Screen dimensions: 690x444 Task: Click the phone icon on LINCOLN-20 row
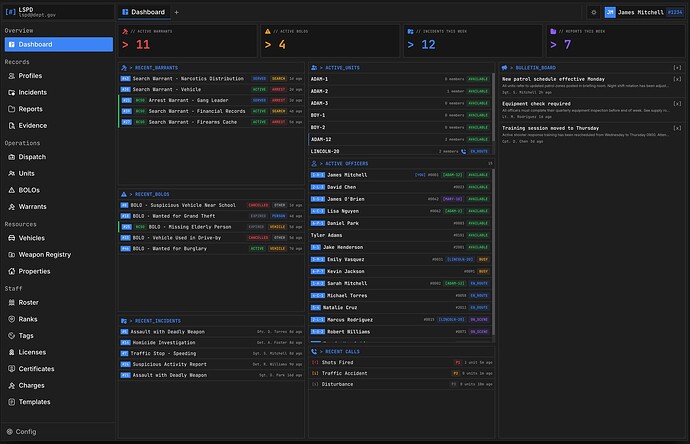463,151
